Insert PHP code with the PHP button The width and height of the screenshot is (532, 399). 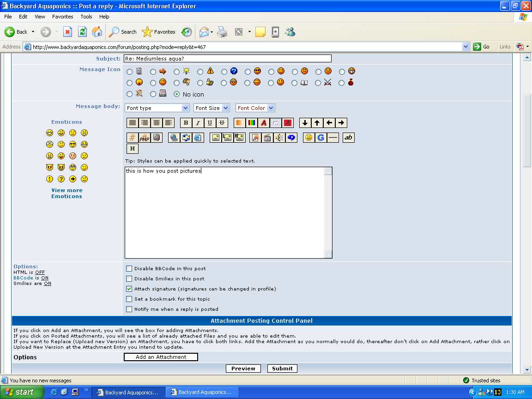pyautogui.click(x=145, y=138)
